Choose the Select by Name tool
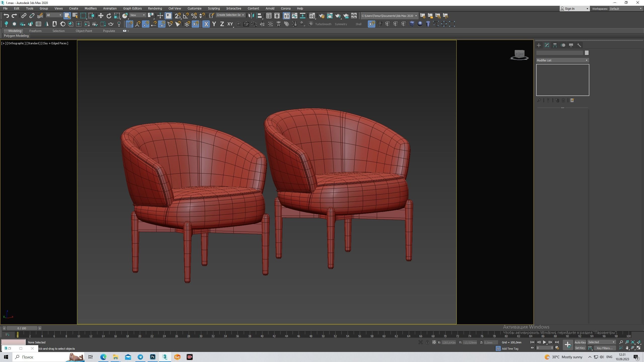This screenshot has height=362, width=644. [75, 16]
